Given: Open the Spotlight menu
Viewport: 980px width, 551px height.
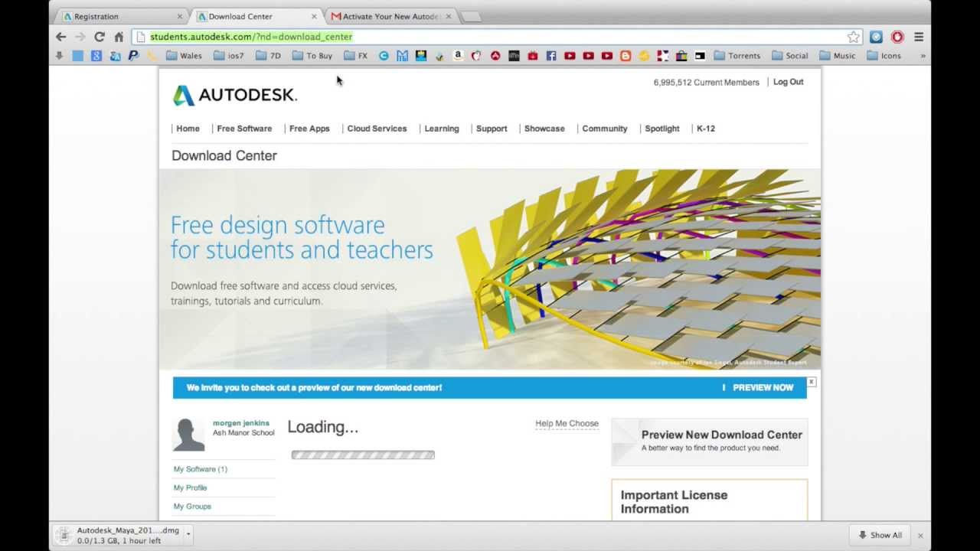Looking at the screenshot, I should [662, 129].
